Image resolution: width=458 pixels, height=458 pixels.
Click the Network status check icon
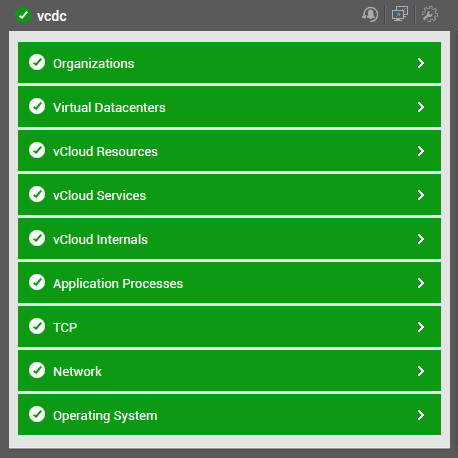click(x=37, y=370)
